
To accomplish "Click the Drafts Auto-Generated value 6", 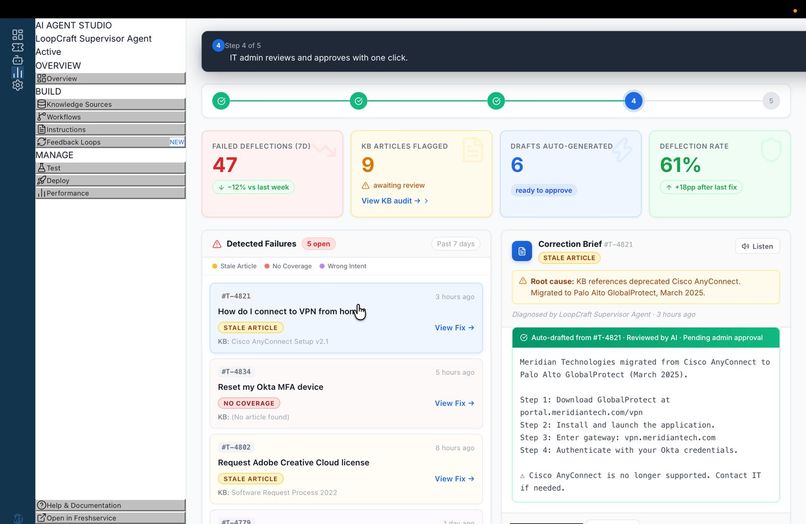I will pyautogui.click(x=517, y=165).
